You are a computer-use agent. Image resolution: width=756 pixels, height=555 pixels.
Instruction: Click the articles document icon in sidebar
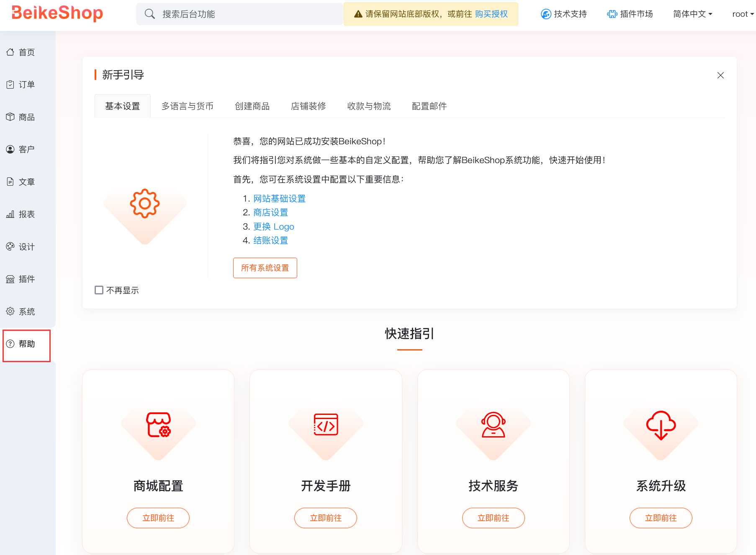(x=10, y=182)
